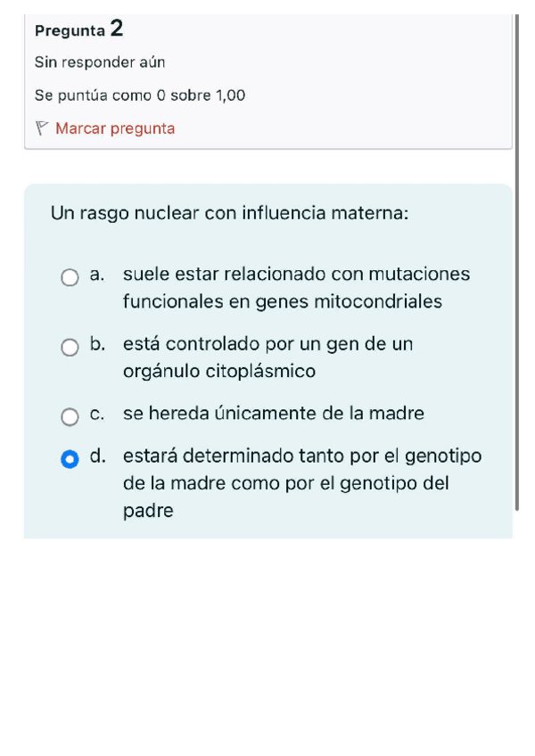
Task: Click the 'Se puntúa como 0 sobre 1,00' text
Action: [140, 94]
